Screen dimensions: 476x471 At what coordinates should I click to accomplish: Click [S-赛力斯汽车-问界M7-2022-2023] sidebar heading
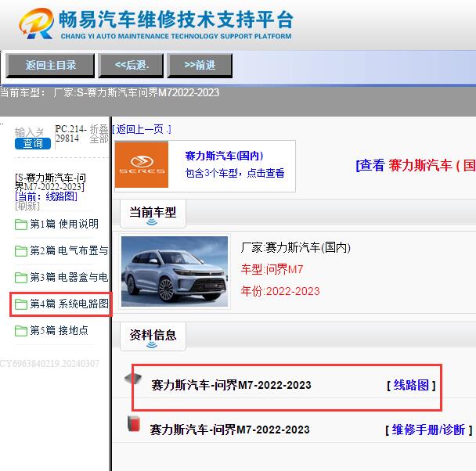(x=50, y=182)
